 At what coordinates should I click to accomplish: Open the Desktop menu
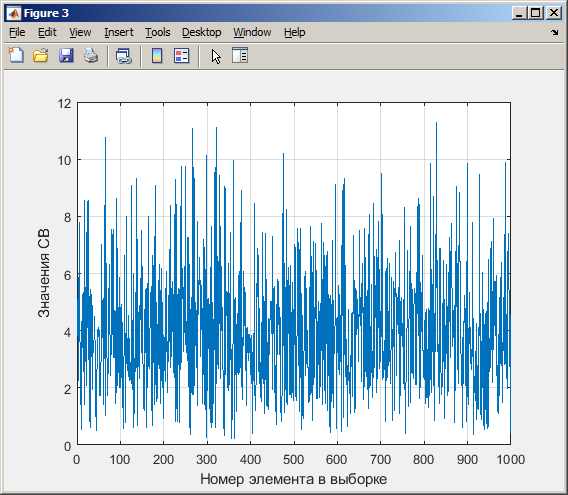click(x=201, y=32)
